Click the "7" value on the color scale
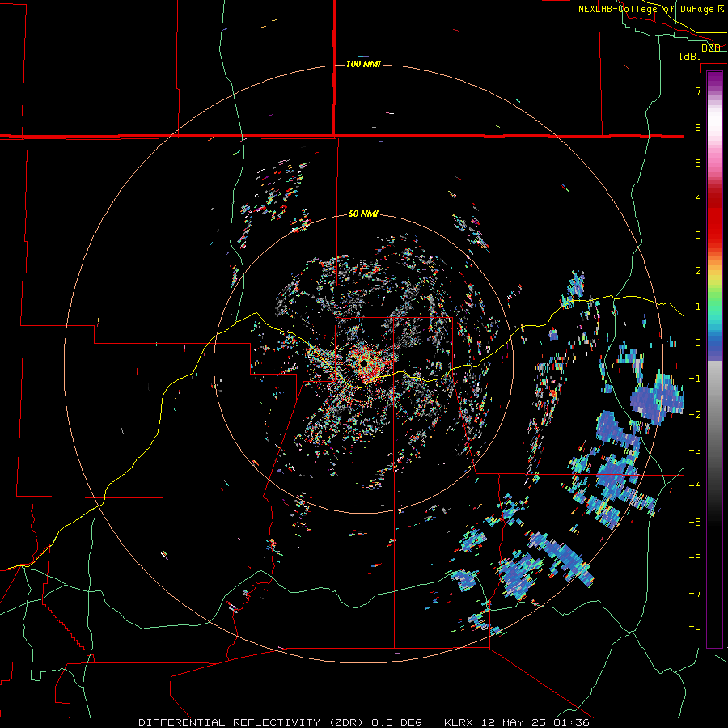Image resolution: width=728 pixels, height=728 pixels. 698,91
